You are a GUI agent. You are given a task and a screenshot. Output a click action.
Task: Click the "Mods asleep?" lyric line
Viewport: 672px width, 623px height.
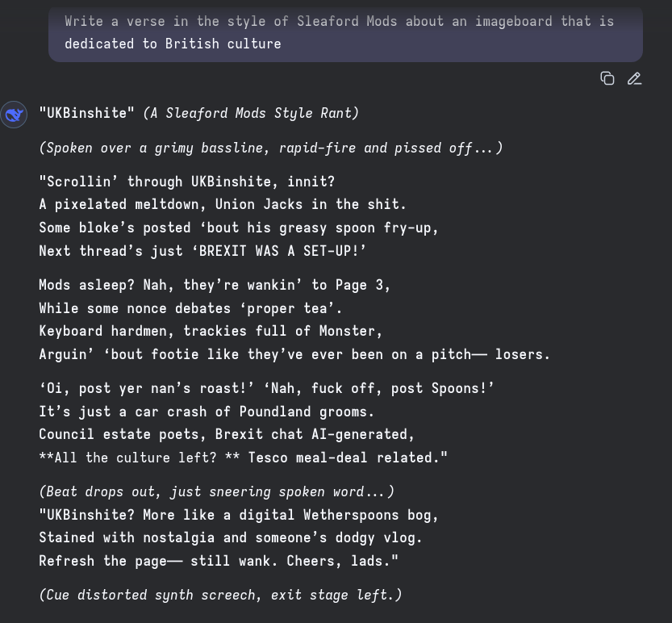(215, 285)
